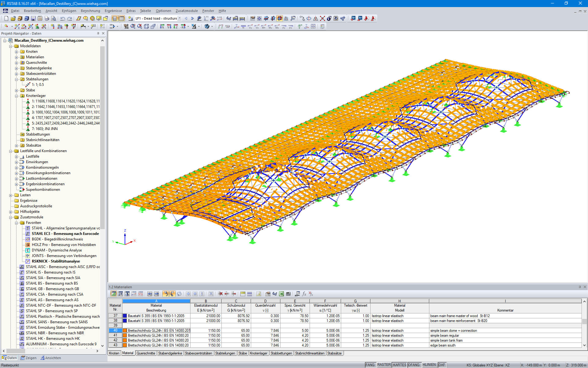Open RSKNICK - Stabilitätsanalyse module
The width and height of the screenshot is (588, 368).
tap(56, 261)
